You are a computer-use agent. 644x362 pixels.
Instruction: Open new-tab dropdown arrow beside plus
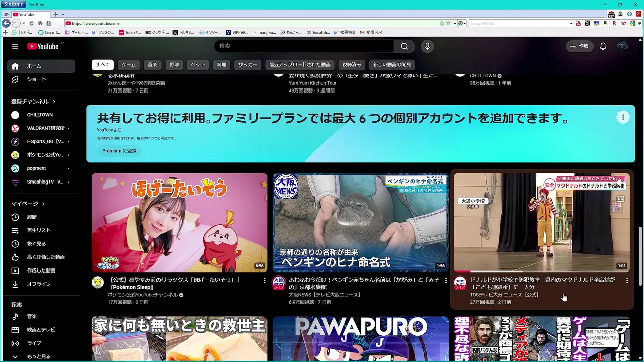[62, 14]
